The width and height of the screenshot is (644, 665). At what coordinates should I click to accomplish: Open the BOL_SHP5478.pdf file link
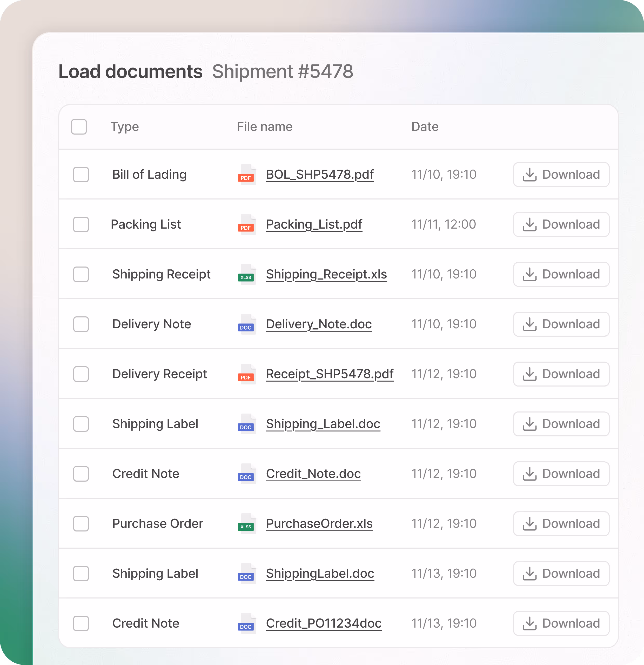[x=319, y=174]
